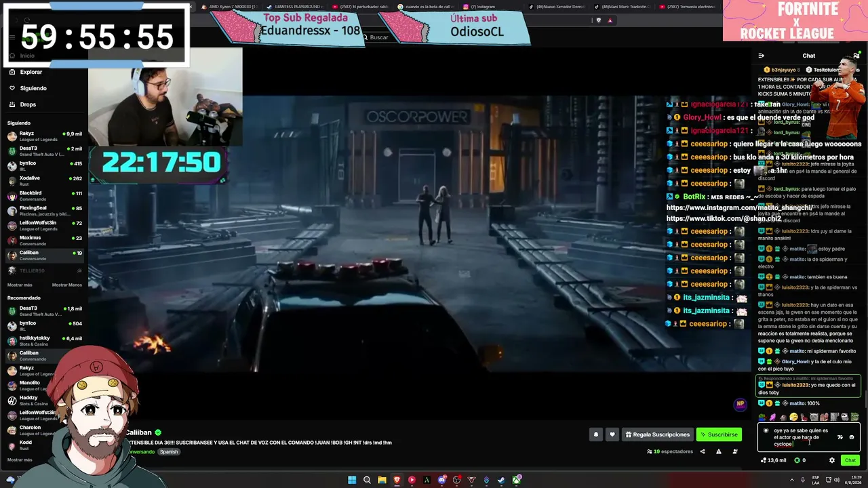This screenshot has height=488, width=868.
Task: Open Rakyz channel in the Siguiendo list
Action: [x=44, y=136]
